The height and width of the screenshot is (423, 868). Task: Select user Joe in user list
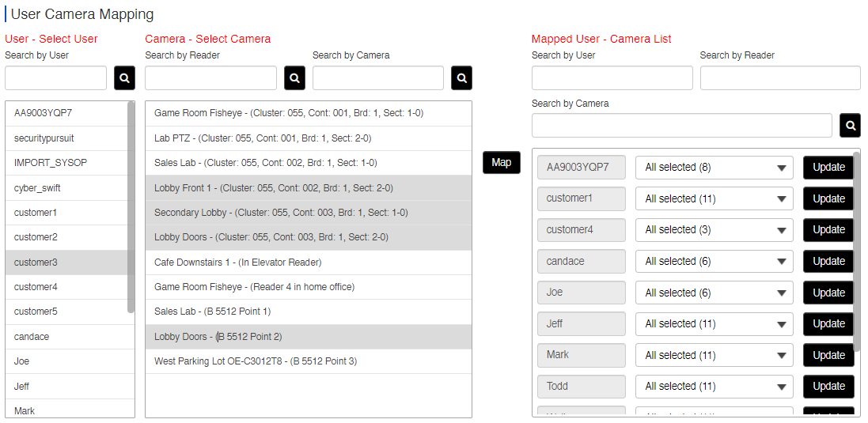(x=66, y=361)
